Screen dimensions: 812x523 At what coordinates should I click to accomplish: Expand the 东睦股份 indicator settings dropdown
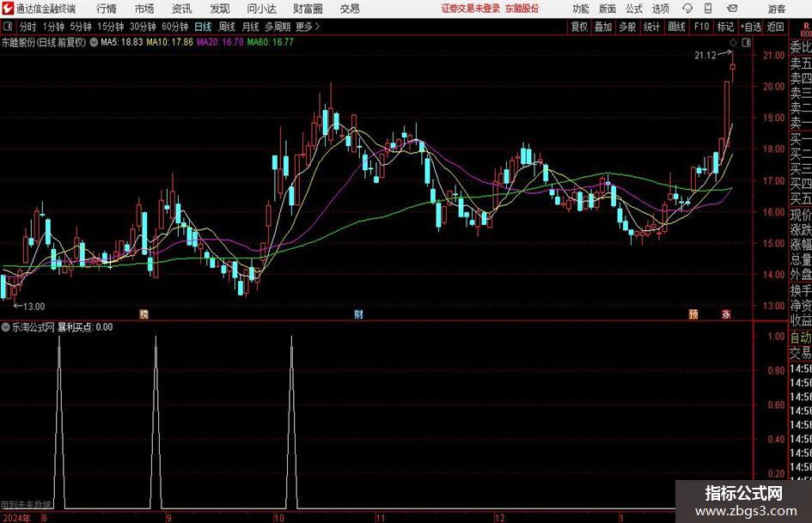(x=94, y=42)
